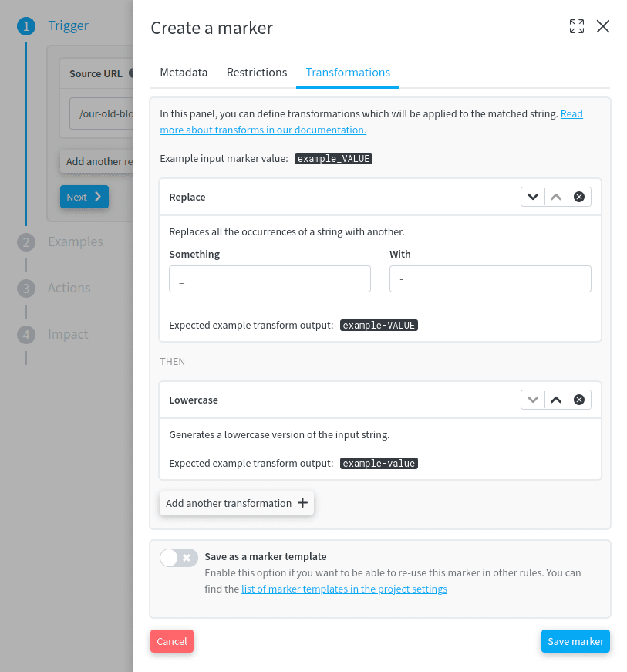Open the Restrictions tab
The height and width of the screenshot is (672, 627).
[x=257, y=73]
